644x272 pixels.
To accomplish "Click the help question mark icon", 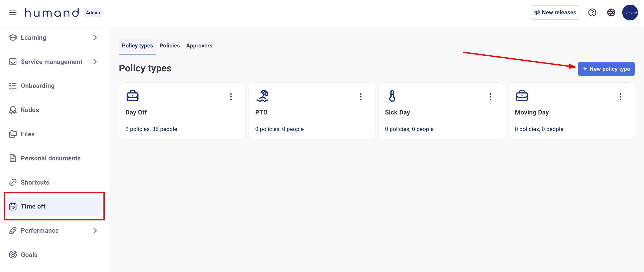I will point(592,13).
